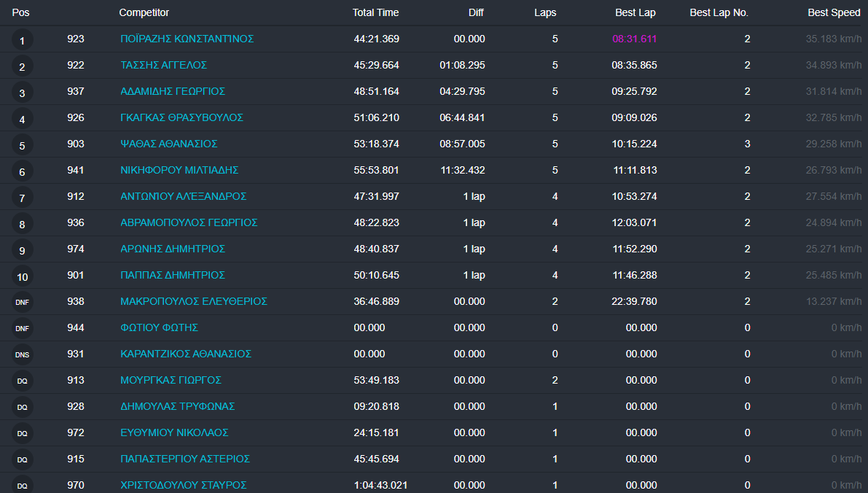
Task: Click the DNS badge for competitor 931
Action: 22,354
